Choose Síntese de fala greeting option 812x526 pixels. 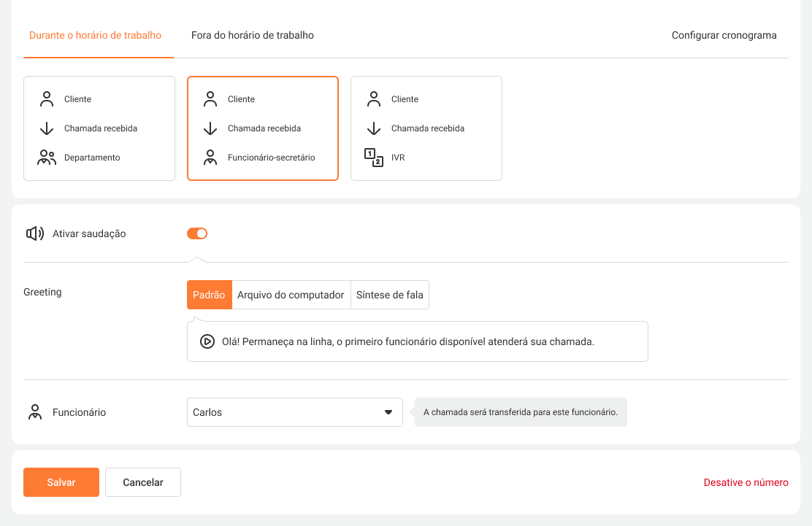pyautogui.click(x=389, y=295)
